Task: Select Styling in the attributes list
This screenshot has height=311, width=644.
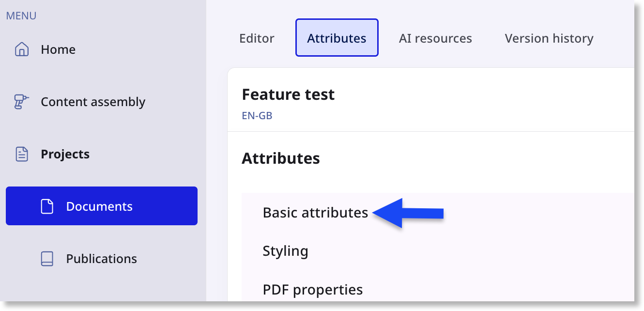Action: coord(285,251)
